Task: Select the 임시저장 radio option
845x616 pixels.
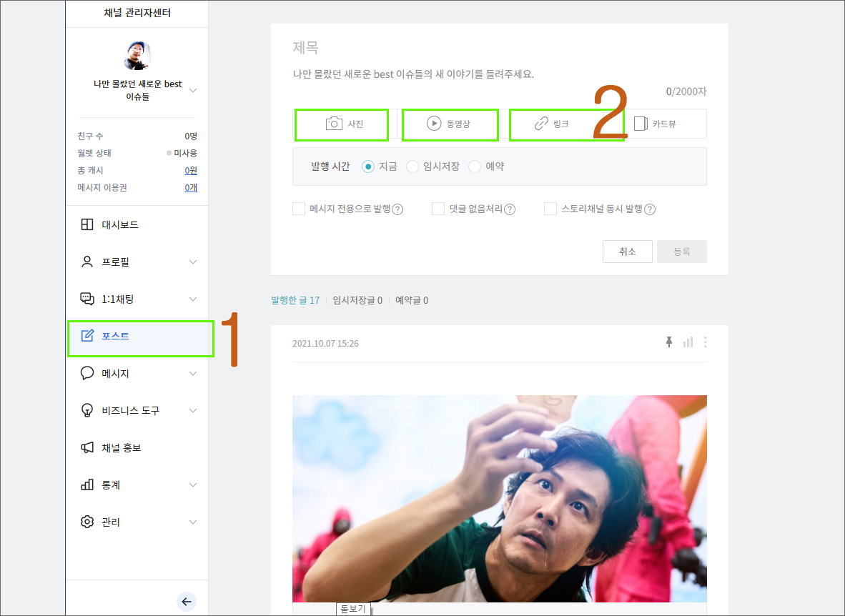Action: coord(412,167)
